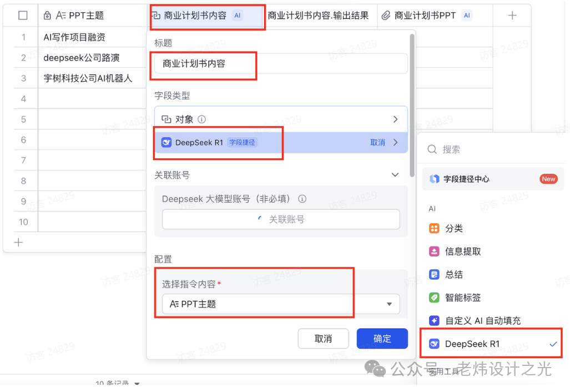This screenshot has height=392, width=570.
Task: Collapse the 关联账号 section
Action: tap(395, 175)
